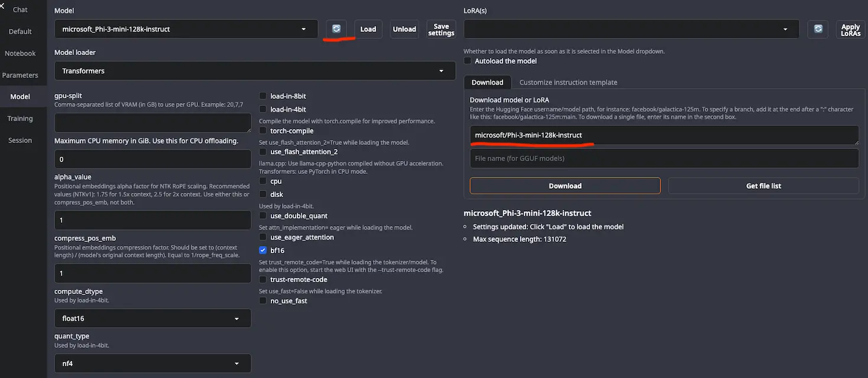Expand the quant_type nf4 dropdown
Viewport: 868px width, 378px height.
coord(153,363)
